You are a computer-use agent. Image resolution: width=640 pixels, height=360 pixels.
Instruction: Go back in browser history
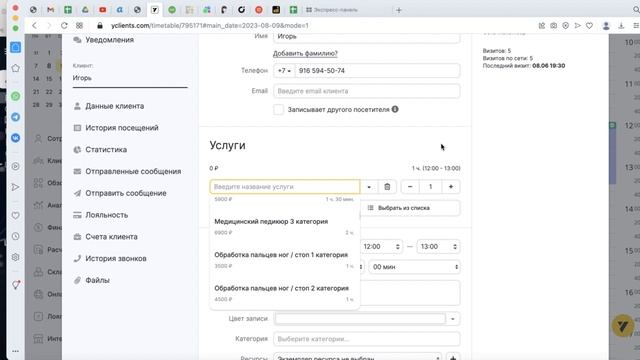click(x=34, y=25)
